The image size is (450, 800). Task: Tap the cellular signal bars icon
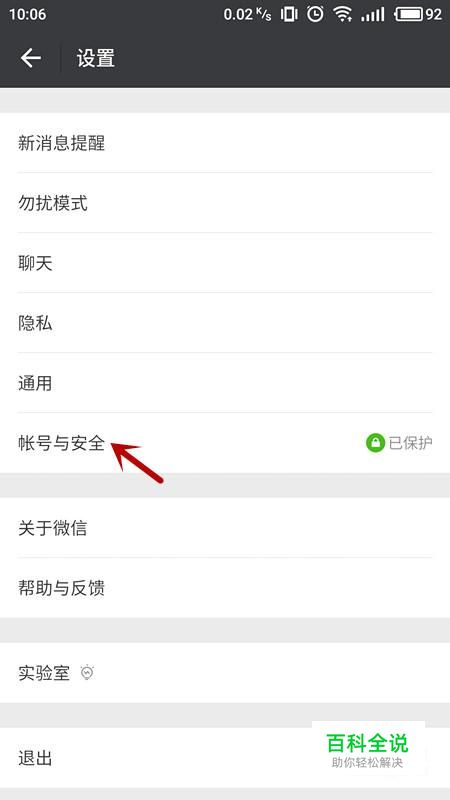point(372,14)
